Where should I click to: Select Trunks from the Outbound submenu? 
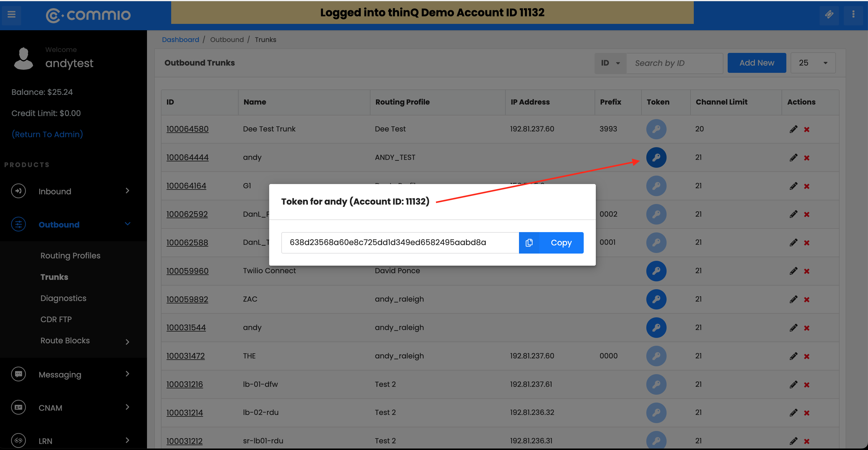click(54, 277)
